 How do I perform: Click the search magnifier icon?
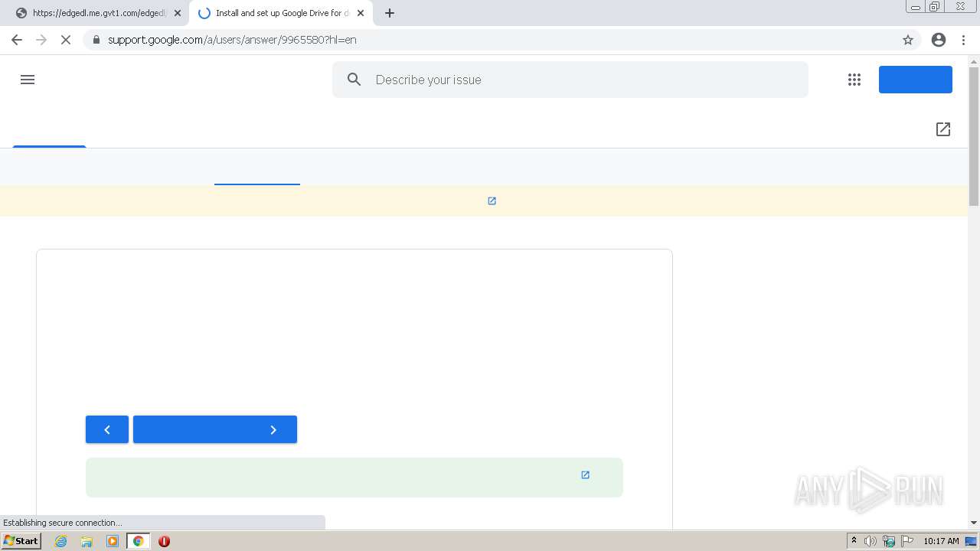(354, 80)
